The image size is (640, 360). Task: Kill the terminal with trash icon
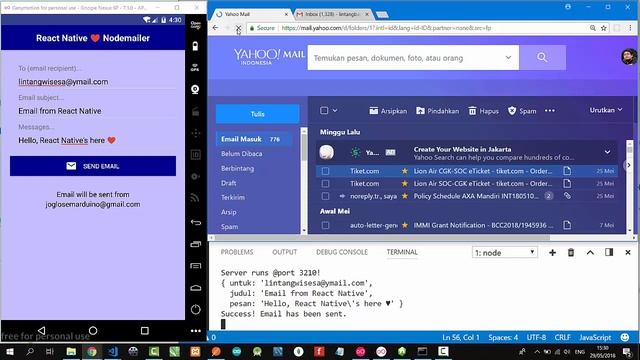point(571,253)
